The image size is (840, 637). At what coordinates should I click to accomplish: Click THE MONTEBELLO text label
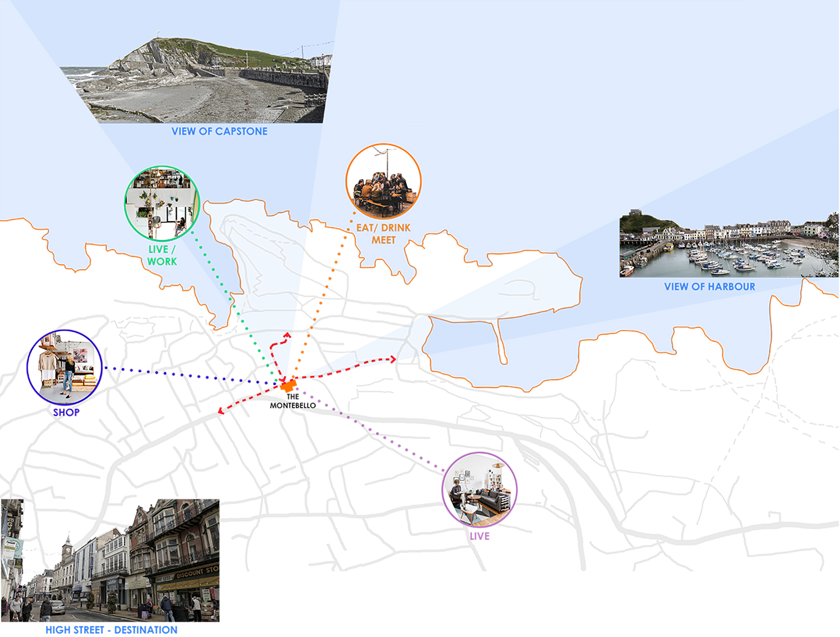(x=293, y=401)
